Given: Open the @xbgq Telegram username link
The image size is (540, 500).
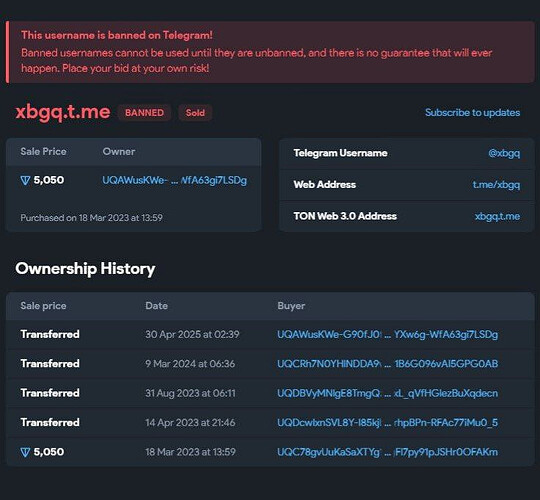Looking at the screenshot, I should click(504, 153).
